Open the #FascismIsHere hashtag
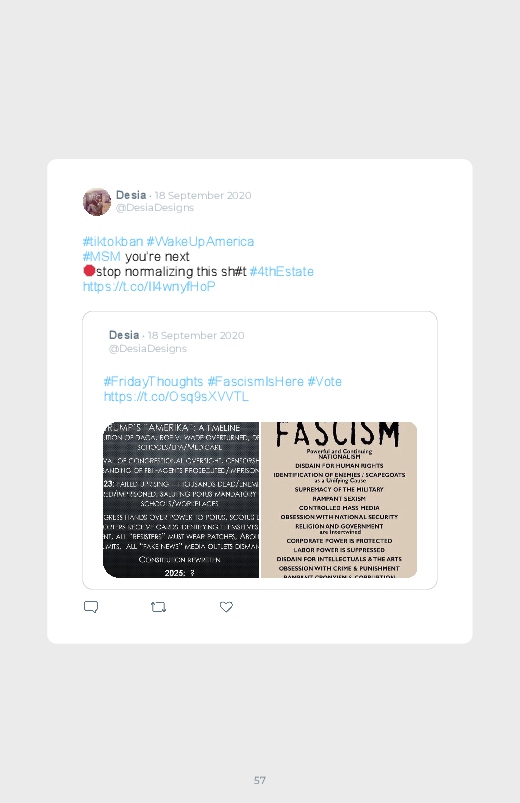This screenshot has width=520, height=803. pyautogui.click(x=255, y=382)
